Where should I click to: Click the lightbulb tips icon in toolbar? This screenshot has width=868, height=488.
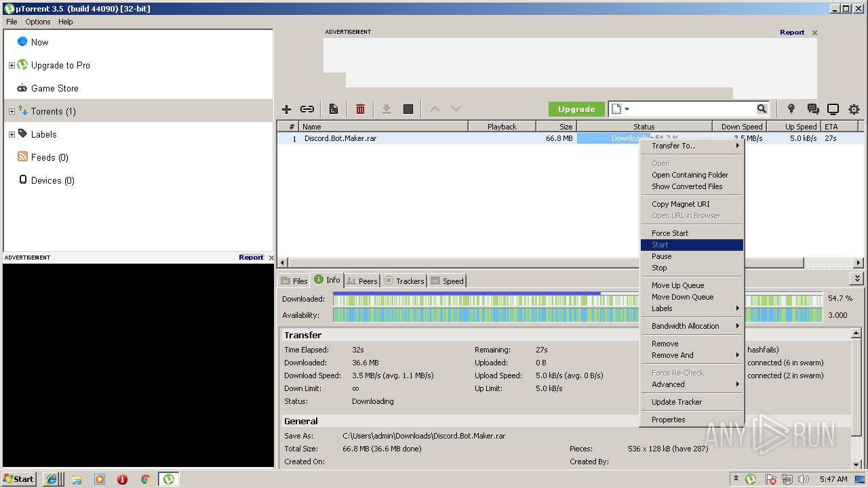point(791,109)
